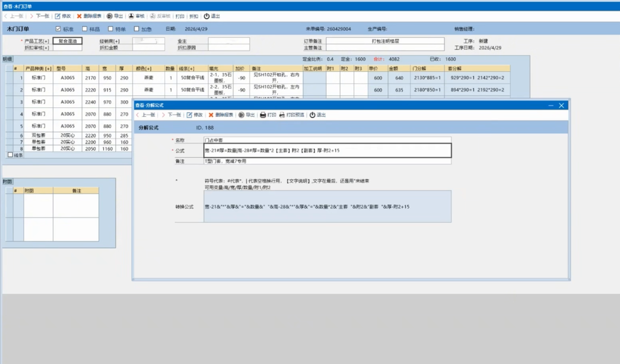Click the 金额 column header
The height and width of the screenshot is (364, 620).
click(x=399, y=68)
